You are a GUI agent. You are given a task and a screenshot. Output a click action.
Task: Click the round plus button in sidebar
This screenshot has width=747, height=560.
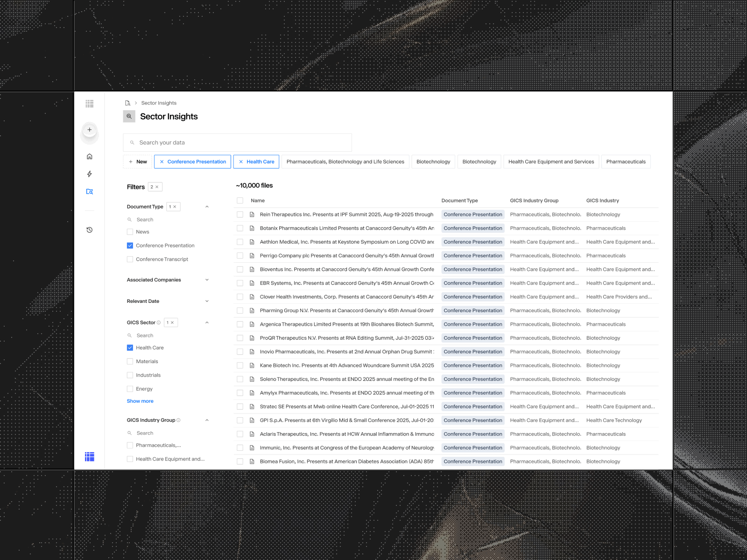tap(90, 130)
